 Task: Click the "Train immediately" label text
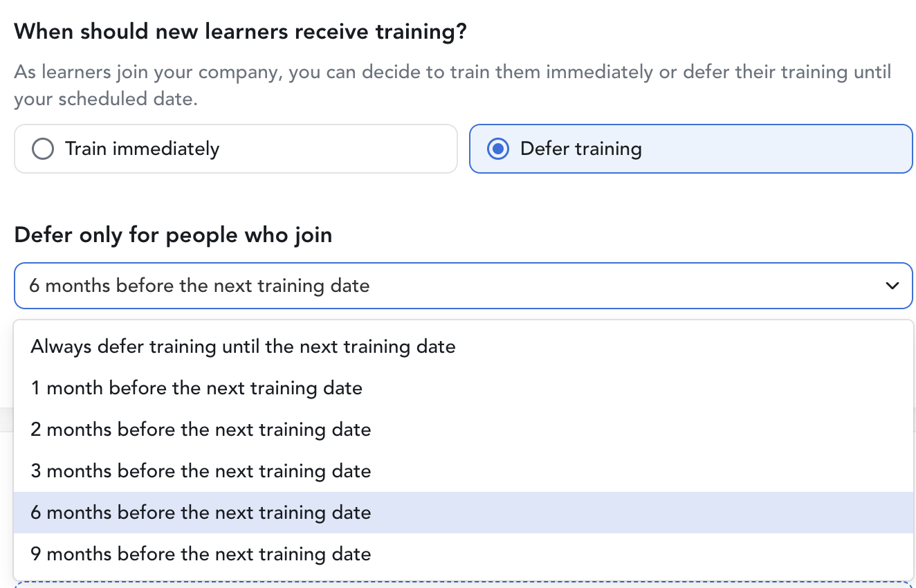(x=142, y=149)
